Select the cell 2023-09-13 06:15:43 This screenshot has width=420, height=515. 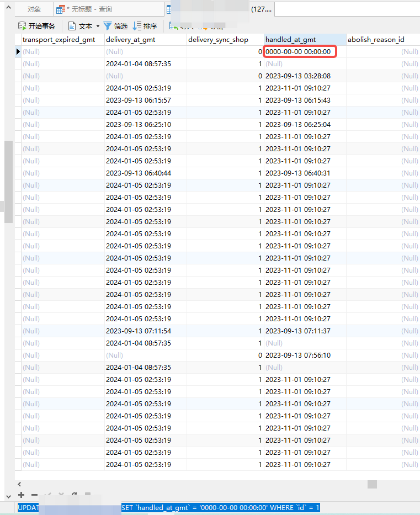pyautogui.click(x=305, y=100)
